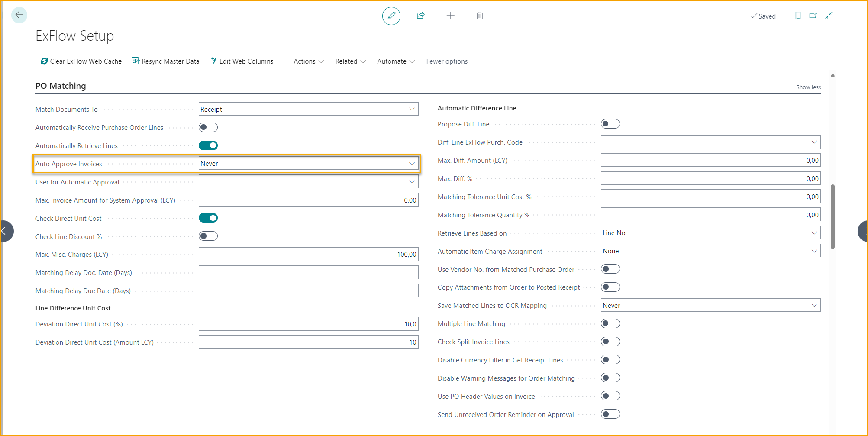
Task: Collapse the page with arrows icon
Action: [829, 16]
